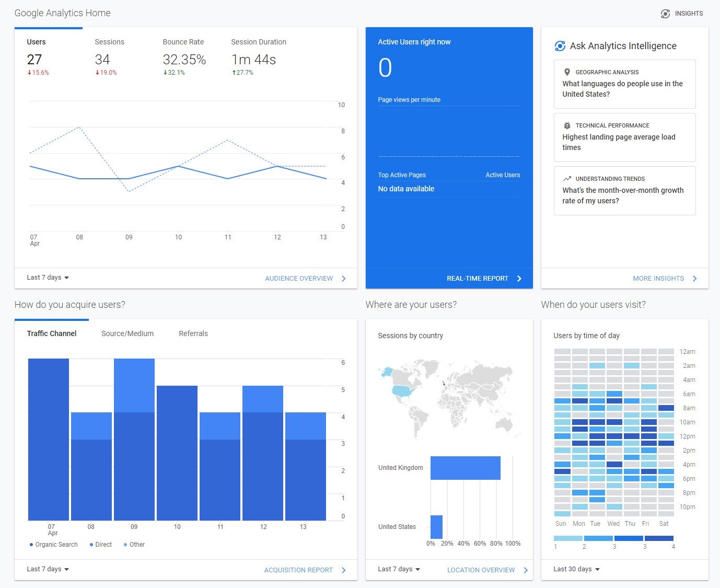Expand Last 7 days dropdown under country map
Screen dimensions: 720x588
pos(399,569)
